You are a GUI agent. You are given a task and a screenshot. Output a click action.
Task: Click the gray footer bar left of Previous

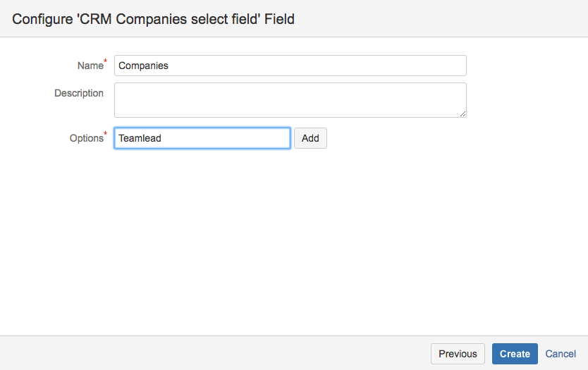coord(212,353)
